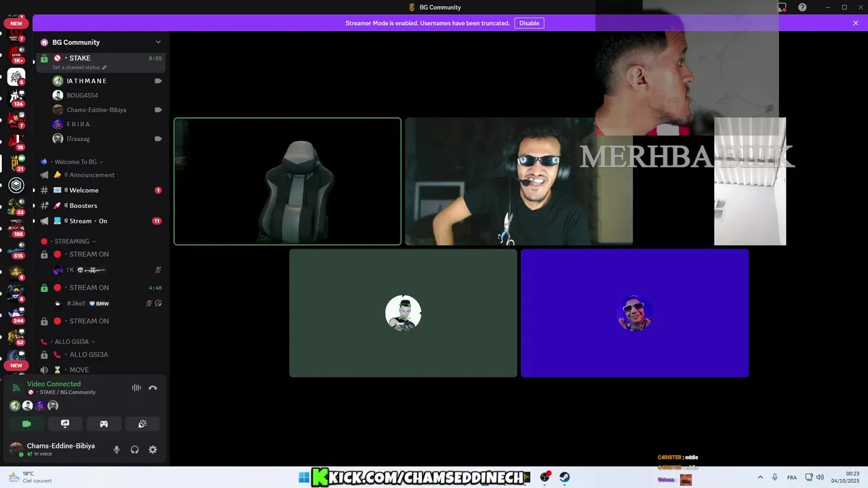868x488 pixels.
Task: Disable Streamer Mode via banner button
Action: (x=529, y=23)
